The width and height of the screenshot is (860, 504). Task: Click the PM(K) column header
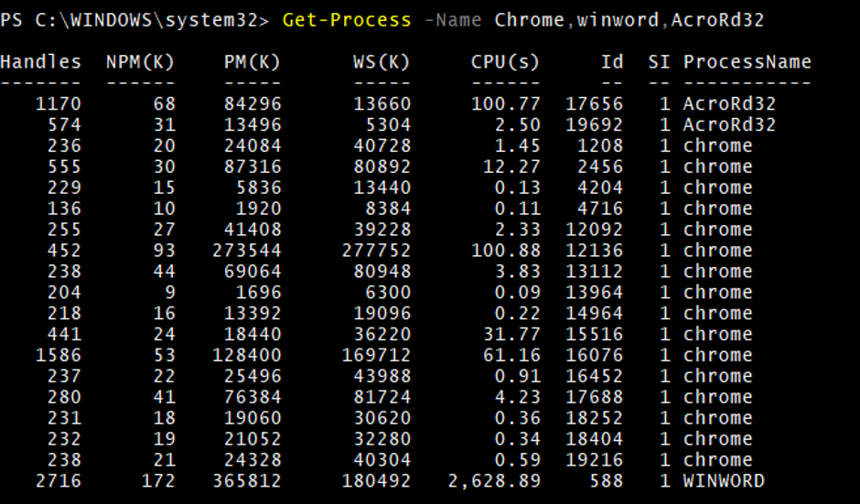(x=253, y=62)
